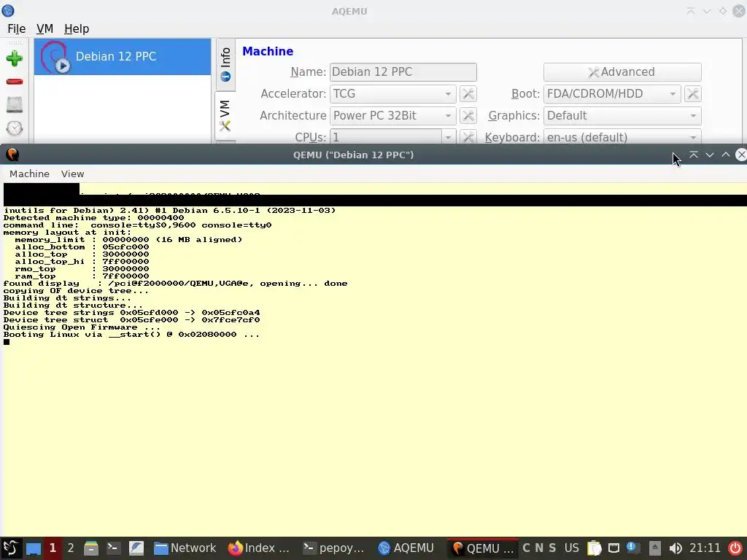This screenshot has height=560, width=747.
Task: Open the Machine menu in QEMU window
Action: [x=29, y=174]
